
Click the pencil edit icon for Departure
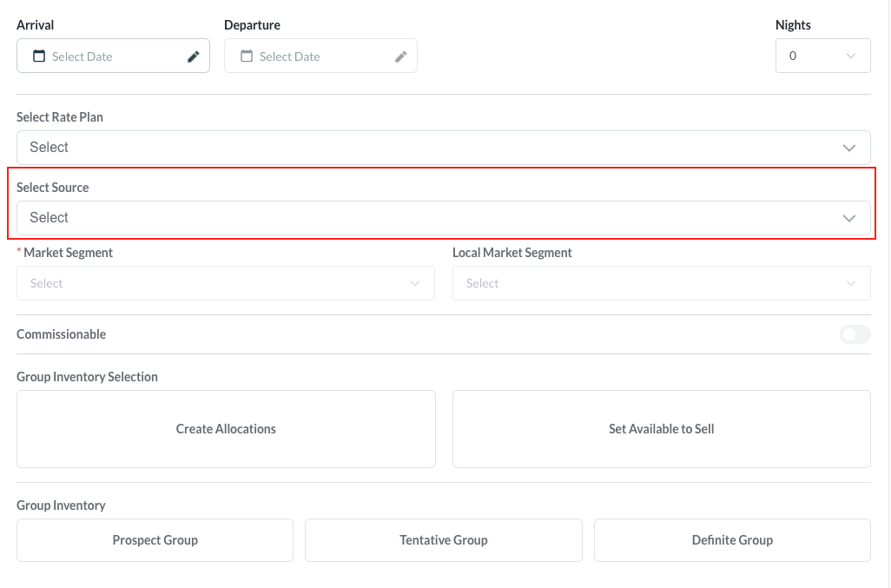[401, 56]
